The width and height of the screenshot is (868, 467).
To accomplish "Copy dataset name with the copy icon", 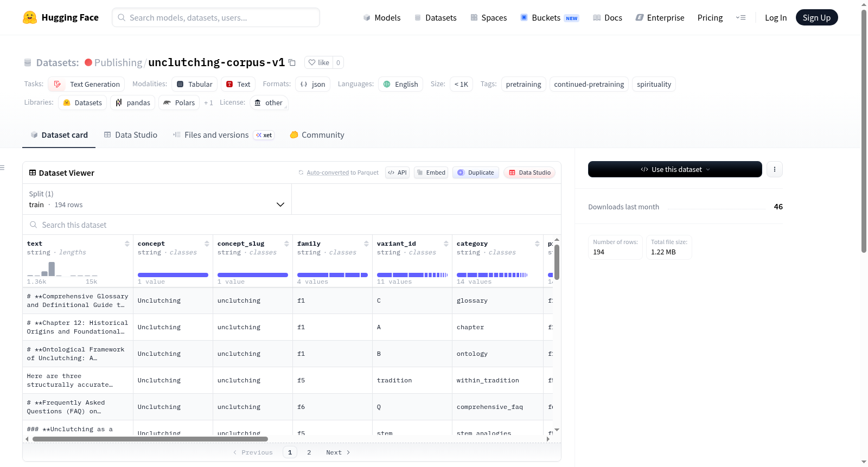I will pos(292,62).
